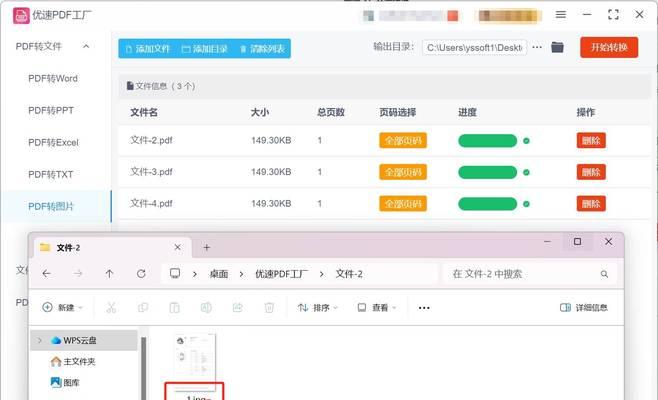The width and height of the screenshot is (658, 400).
Task: Go forward in the Explorer window
Action: click(78, 274)
